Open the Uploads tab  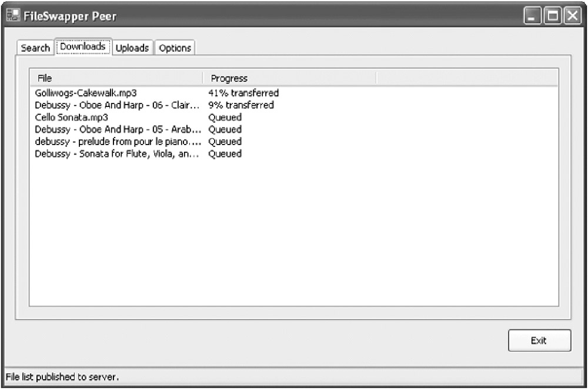coord(132,48)
